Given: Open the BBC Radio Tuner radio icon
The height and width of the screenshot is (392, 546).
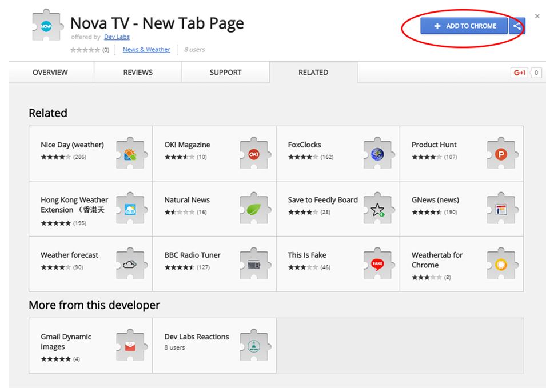Looking at the screenshot, I should point(255,263).
